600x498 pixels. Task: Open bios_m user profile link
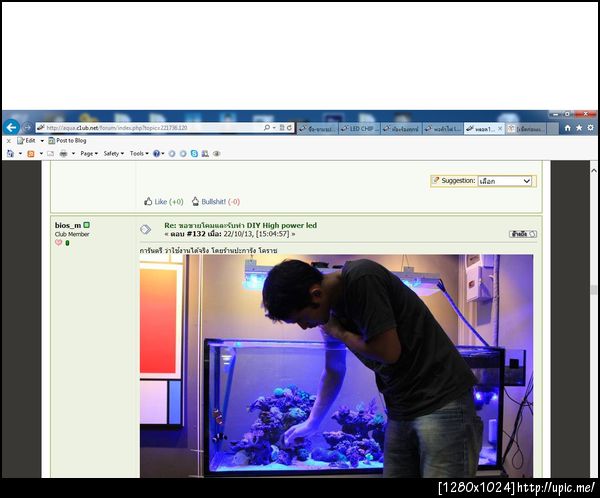pos(68,225)
